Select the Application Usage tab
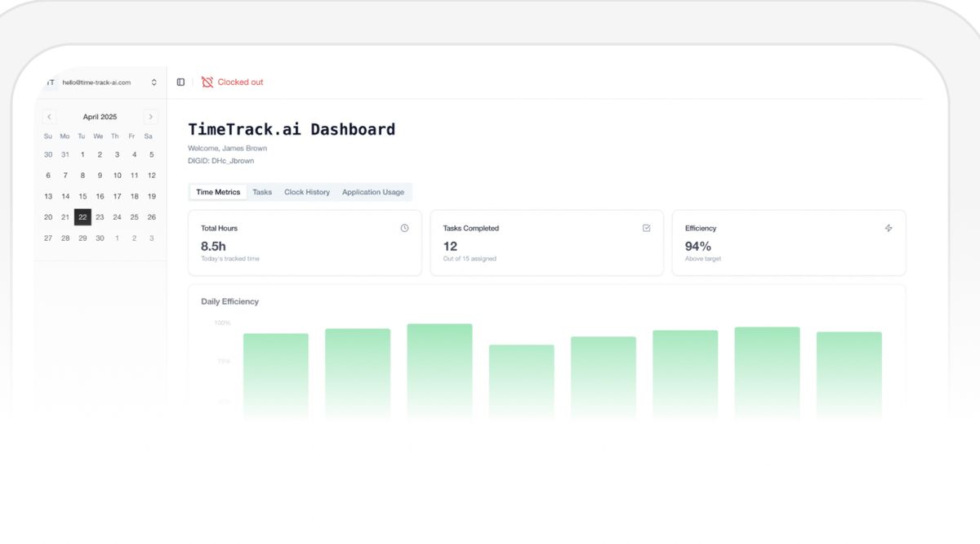The image size is (980, 544). tap(373, 192)
